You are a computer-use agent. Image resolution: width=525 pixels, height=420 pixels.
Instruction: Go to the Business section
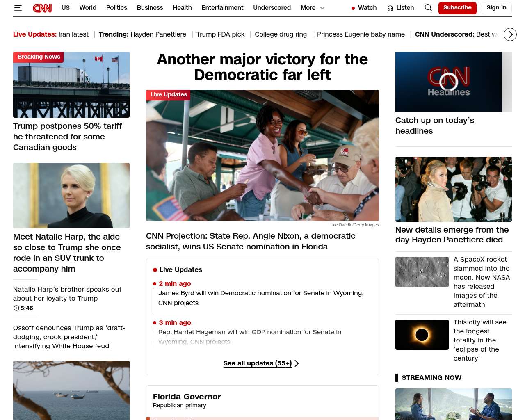(x=150, y=8)
